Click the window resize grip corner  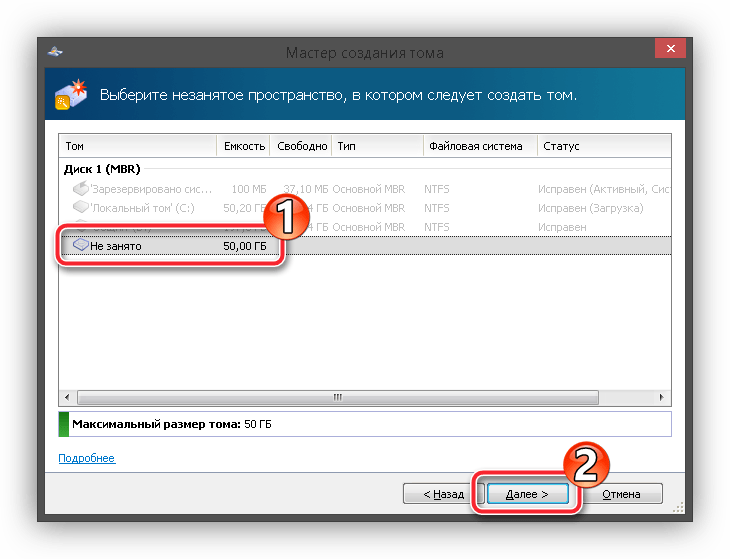coord(679,507)
